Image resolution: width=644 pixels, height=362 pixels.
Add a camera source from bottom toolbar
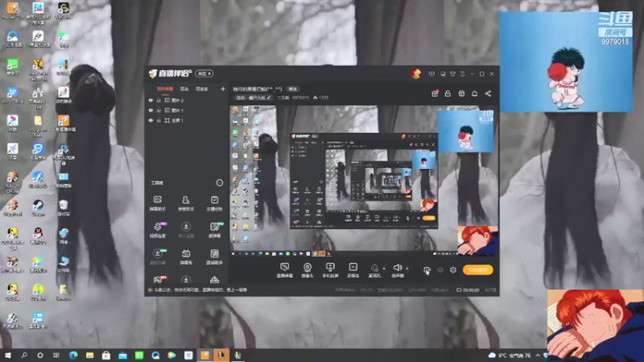pyautogui.click(x=308, y=270)
